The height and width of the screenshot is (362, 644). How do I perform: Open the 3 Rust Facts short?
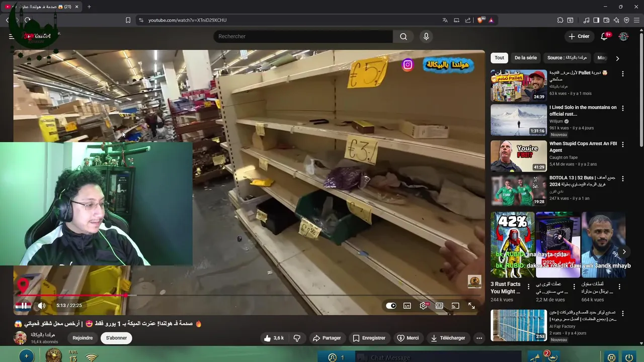click(x=513, y=245)
